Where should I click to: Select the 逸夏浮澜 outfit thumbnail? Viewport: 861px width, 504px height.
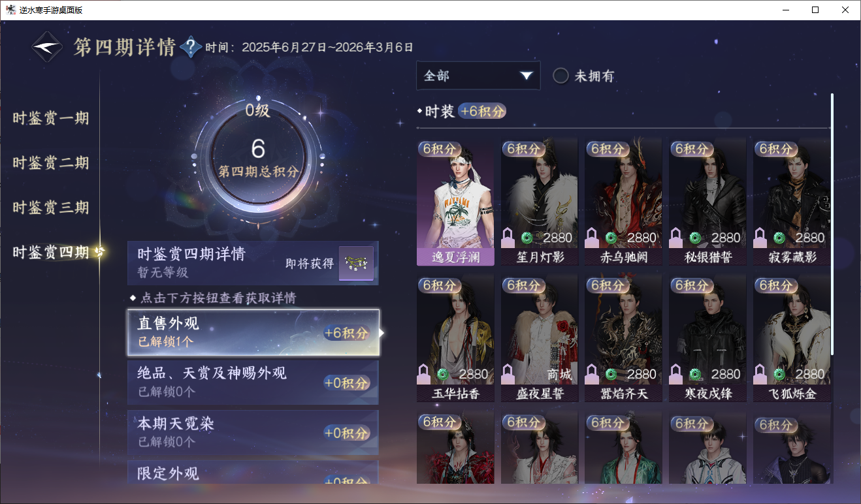click(x=455, y=202)
